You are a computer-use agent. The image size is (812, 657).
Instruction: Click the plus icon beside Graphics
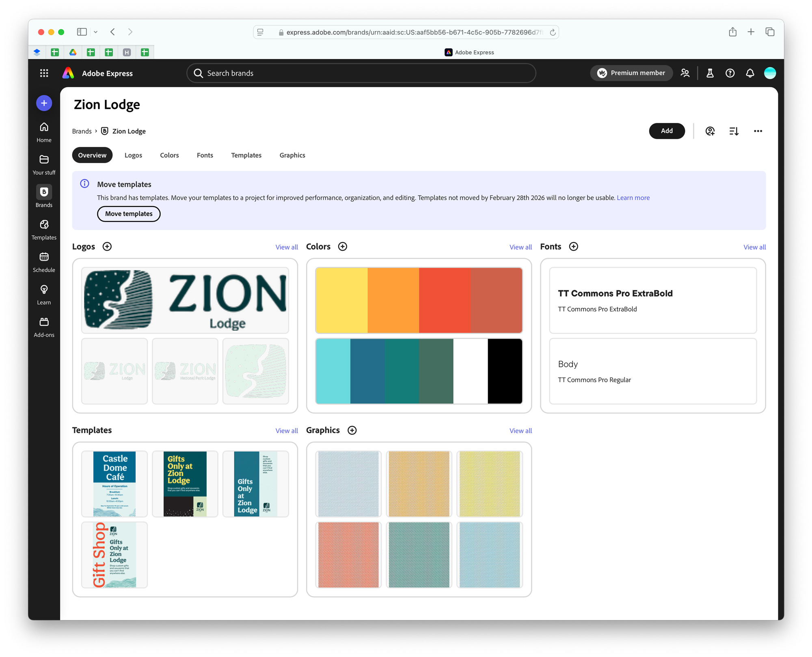(x=352, y=430)
